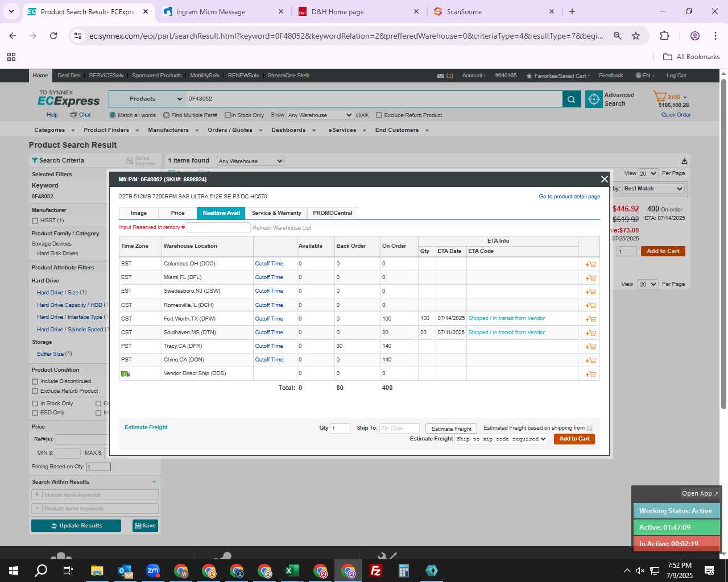Open the shopping cart icon
This screenshot has height=582, width=728.
(x=659, y=97)
